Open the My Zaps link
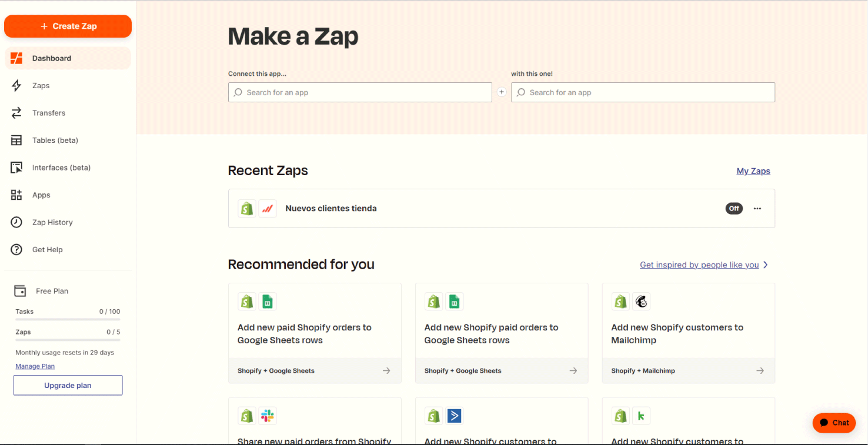868x445 pixels. (x=753, y=171)
